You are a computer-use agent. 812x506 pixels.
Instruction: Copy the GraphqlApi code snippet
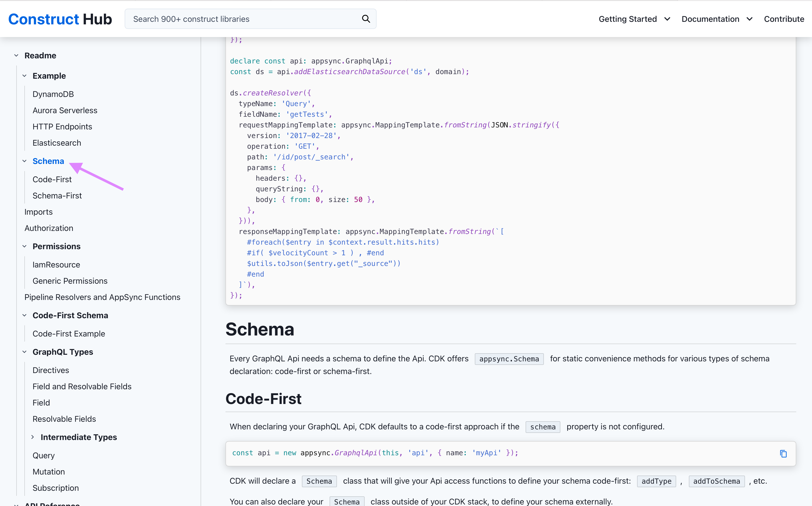tap(784, 453)
